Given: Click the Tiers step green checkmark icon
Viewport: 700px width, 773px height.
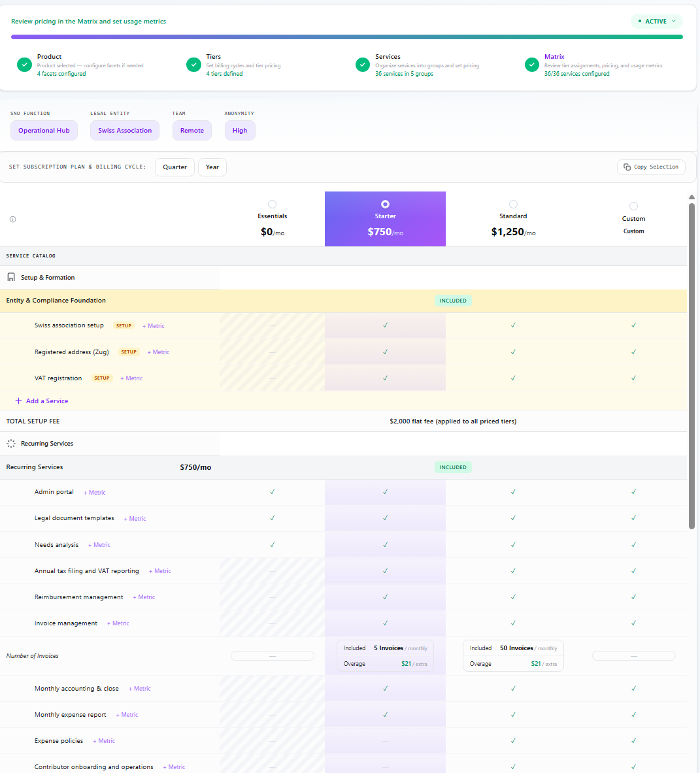Looking at the screenshot, I should click(193, 65).
